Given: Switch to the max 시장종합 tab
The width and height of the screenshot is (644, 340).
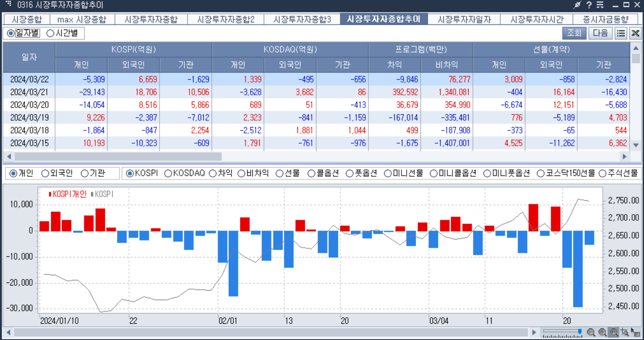Looking at the screenshot, I should click(x=82, y=19).
